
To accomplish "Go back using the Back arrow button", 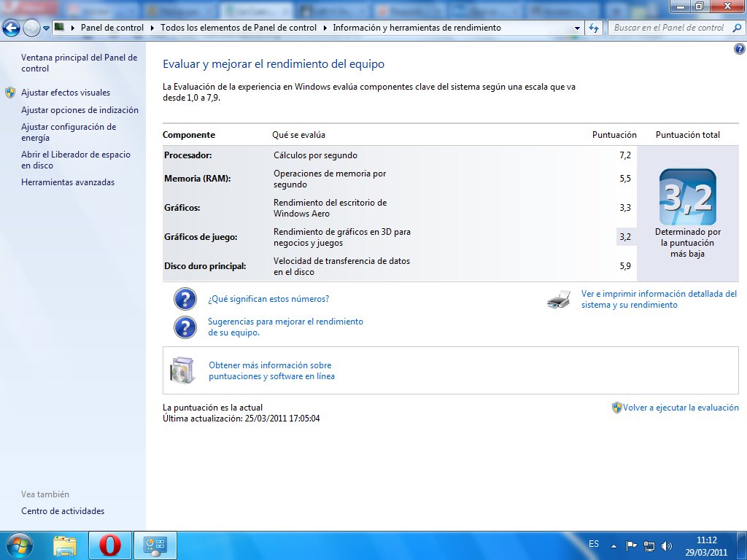I will pos(11,28).
